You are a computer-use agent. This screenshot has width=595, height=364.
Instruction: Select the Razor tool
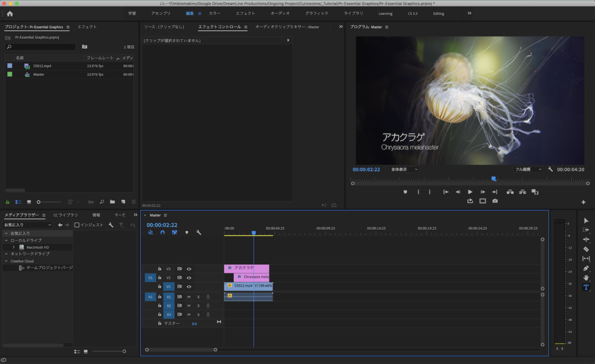click(586, 249)
